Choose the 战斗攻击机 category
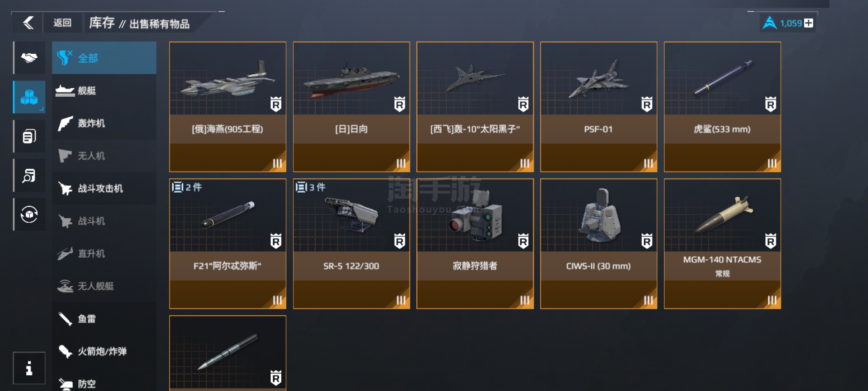 104,188
